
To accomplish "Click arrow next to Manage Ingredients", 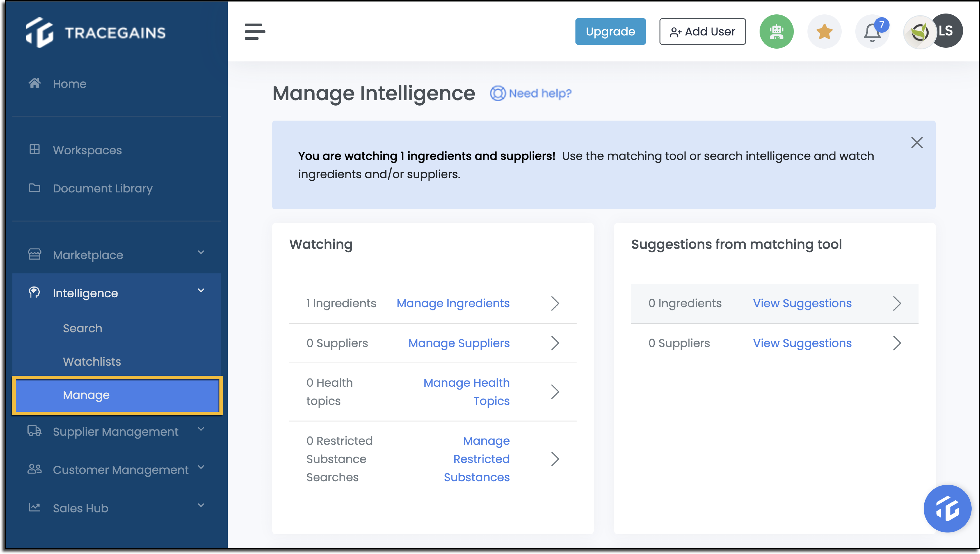I will tap(555, 303).
